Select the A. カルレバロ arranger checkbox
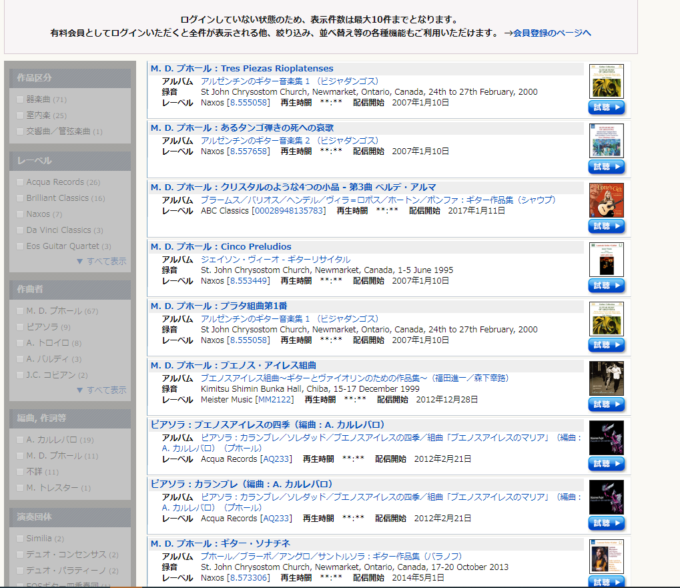The width and height of the screenshot is (680, 588). 20,439
